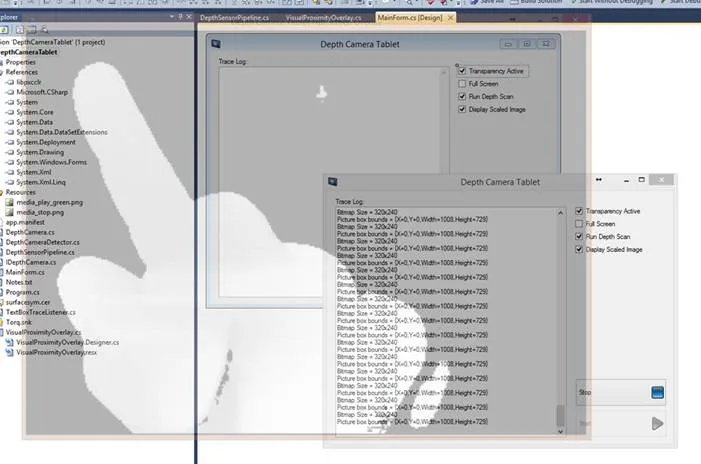Click inside the designer form Trace Log box

[x=333, y=181]
